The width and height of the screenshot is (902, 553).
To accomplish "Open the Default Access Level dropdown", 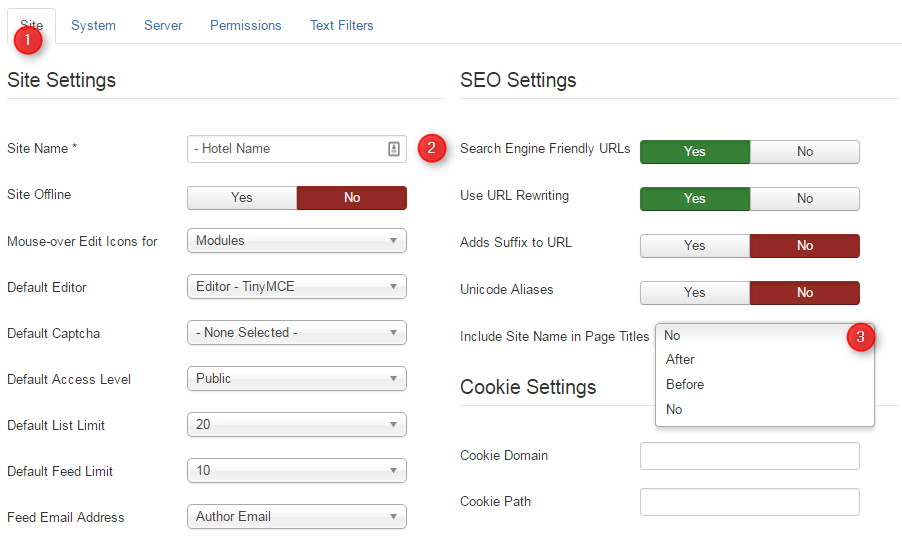I will tap(297, 379).
